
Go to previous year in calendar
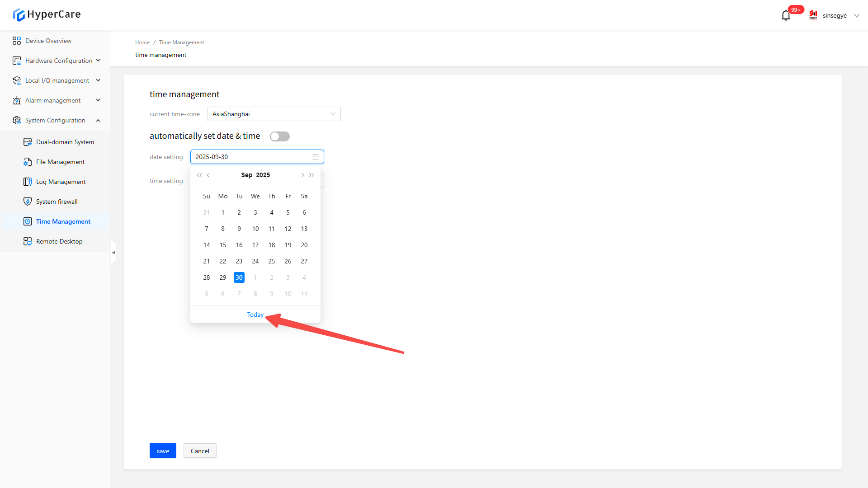click(199, 175)
